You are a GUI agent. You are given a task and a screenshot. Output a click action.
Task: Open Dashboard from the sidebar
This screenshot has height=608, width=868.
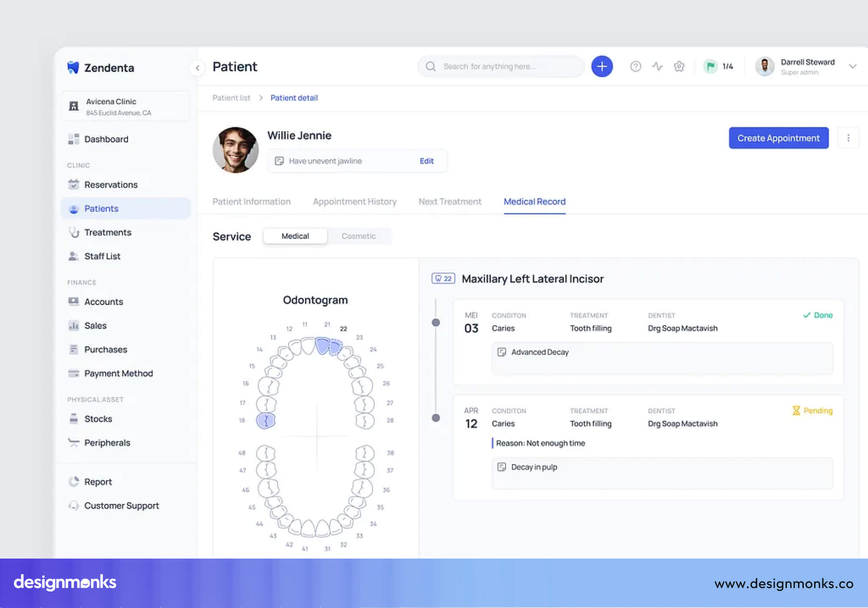point(126,139)
